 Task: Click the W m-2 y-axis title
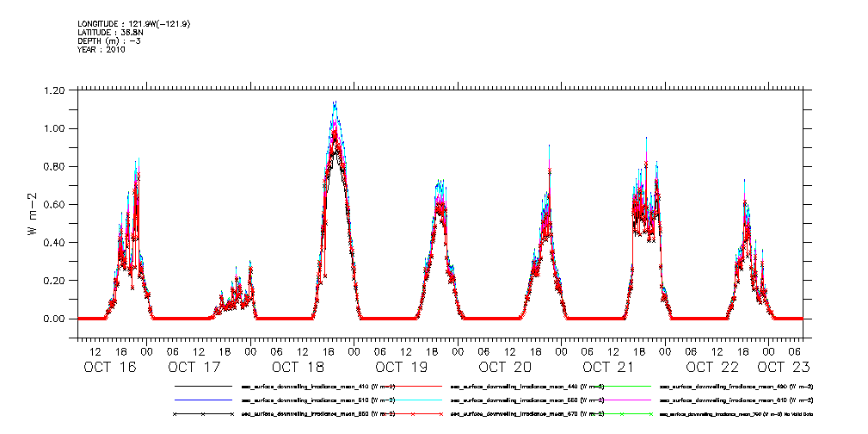(x=34, y=214)
